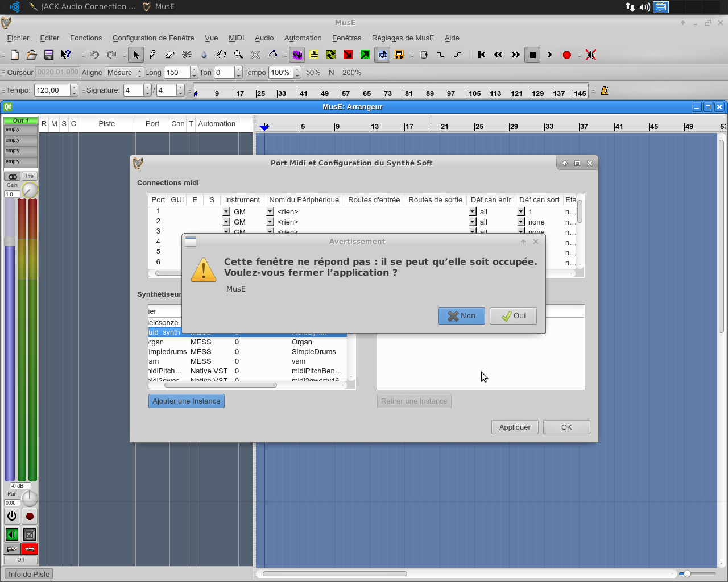
Task: Toggle the stereo link button on Out 1
Action: click(13, 177)
